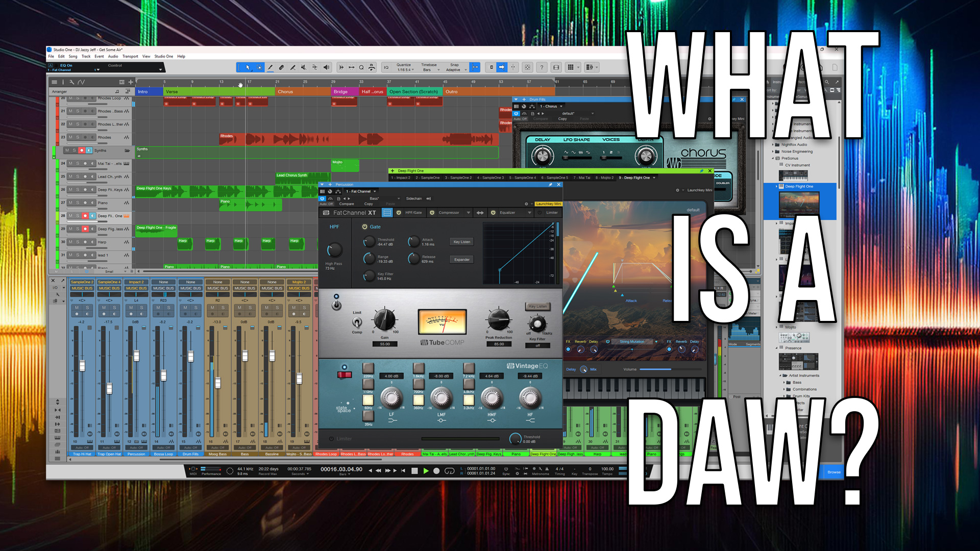Viewport: 980px width, 551px height.
Task: Click the Expander button
Action: pos(462,260)
